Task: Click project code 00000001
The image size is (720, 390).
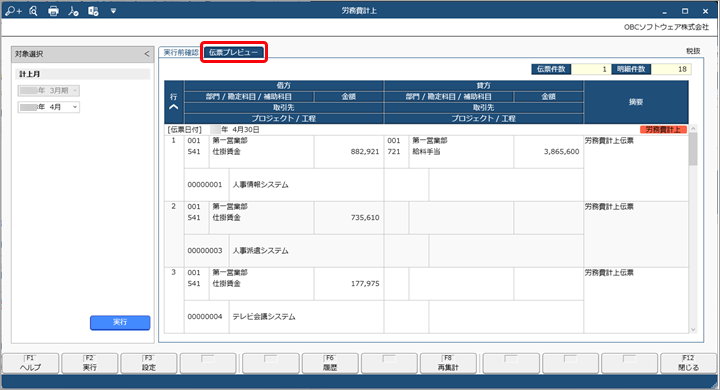Action: click(x=205, y=185)
